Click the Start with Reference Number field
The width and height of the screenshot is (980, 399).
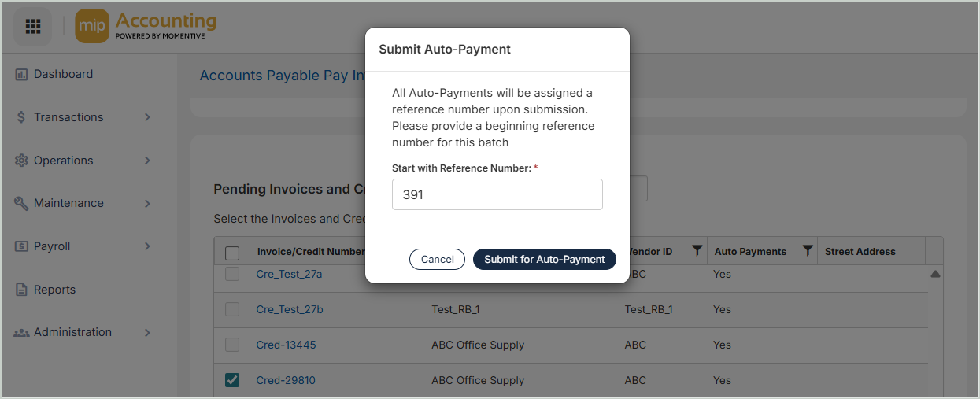[497, 194]
